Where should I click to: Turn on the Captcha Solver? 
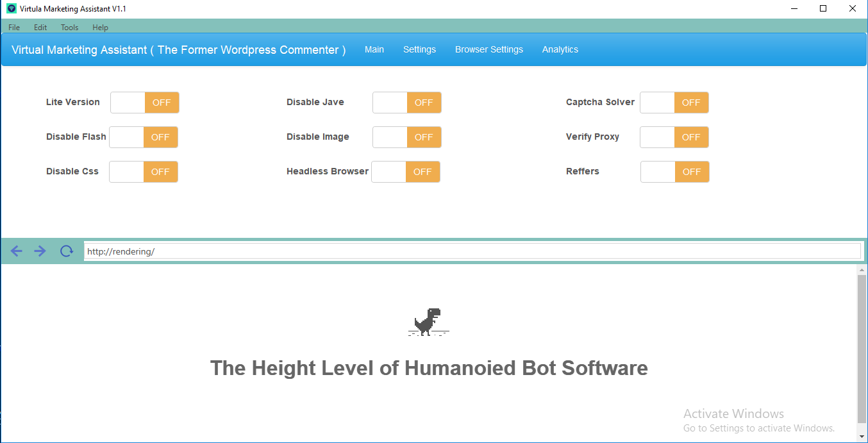[x=674, y=102]
